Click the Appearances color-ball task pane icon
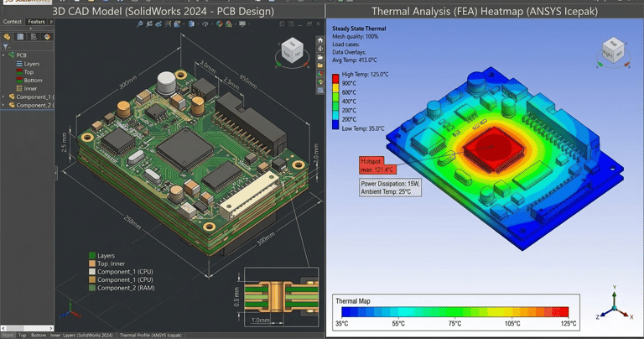Viewport: 644px width, 339px height. (320, 74)
